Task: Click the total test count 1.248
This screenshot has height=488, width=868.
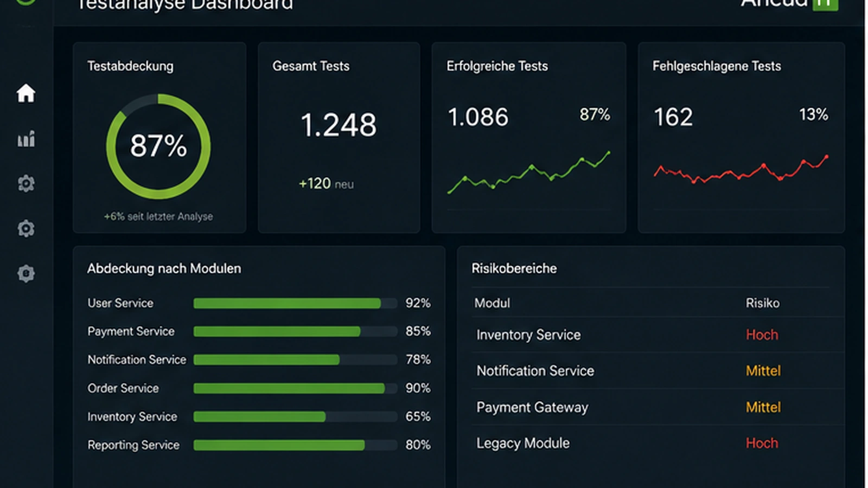Action: pyautogui.click(x=339, y=125)
